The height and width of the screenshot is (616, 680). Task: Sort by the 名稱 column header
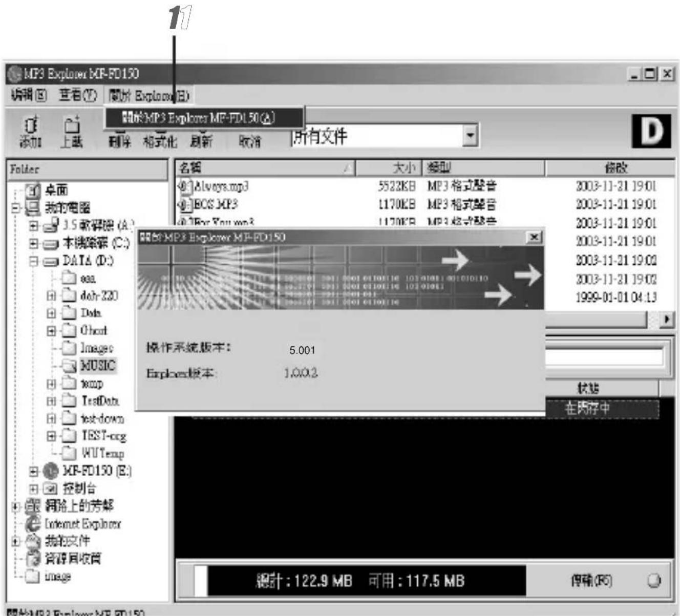coord(265,168)
